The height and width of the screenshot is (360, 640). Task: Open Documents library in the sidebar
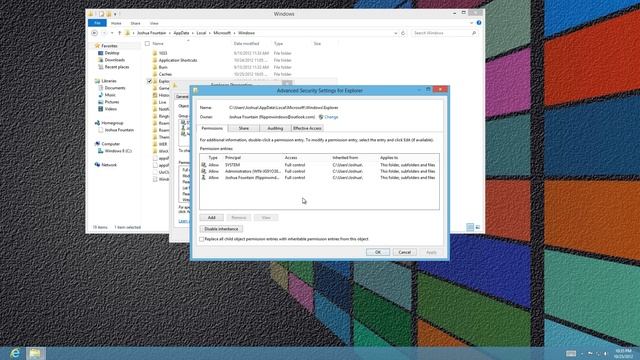(111, 88)
